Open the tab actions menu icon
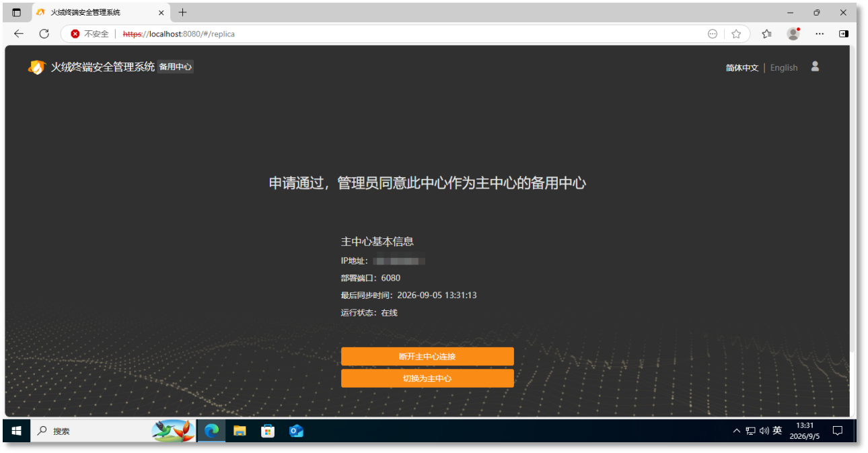The height and width of the screenshot is (453, 868). click(x=17, y=12)
